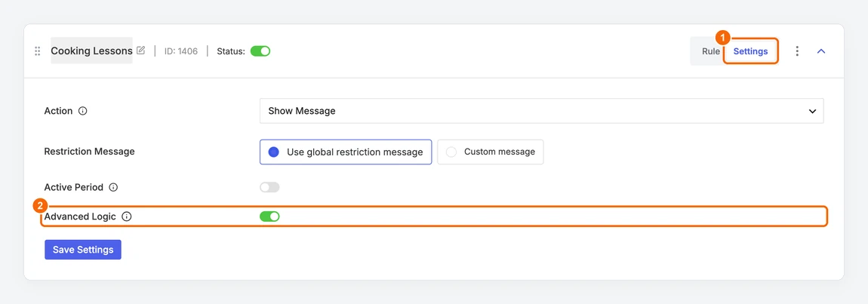
Task: Click the Restriction Message label
Action: point(89,151)
